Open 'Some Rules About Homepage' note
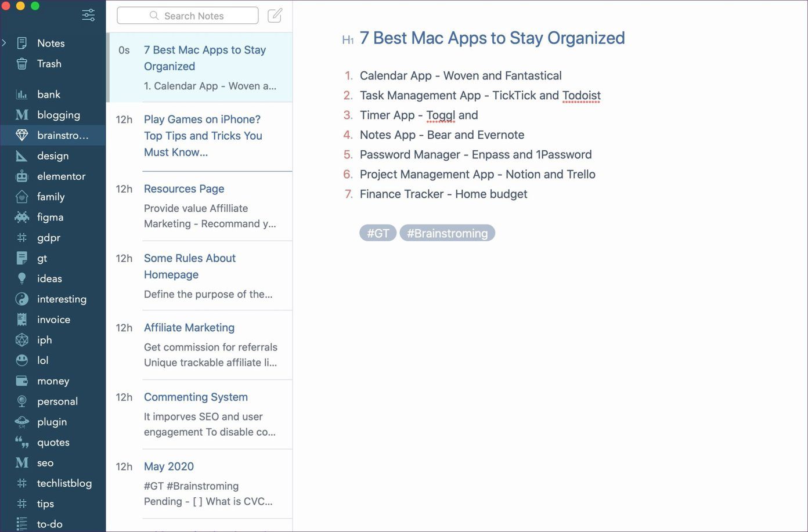Screen dimensions: 808x532 click(x=200, y=276)
